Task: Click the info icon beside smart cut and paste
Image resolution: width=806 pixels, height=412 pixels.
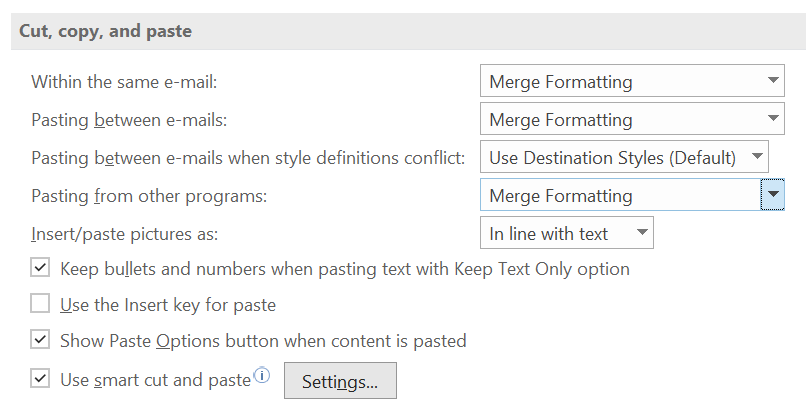Action: pyautogui.click(x=262, y=377)
